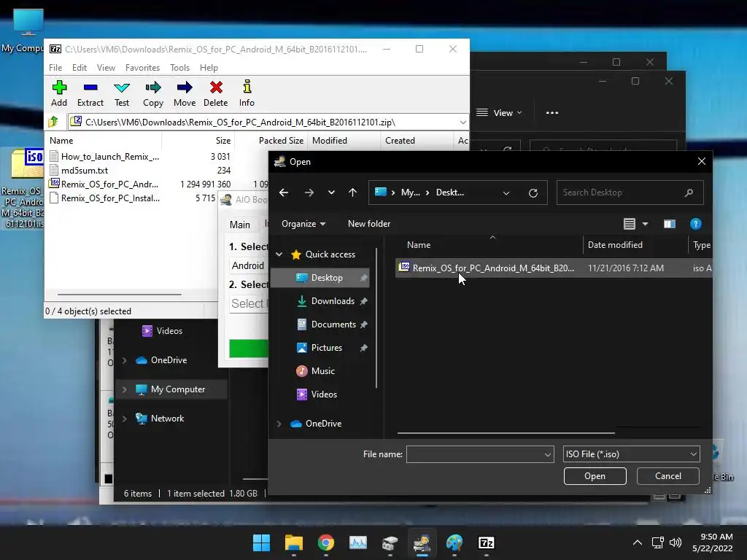Click the 7-Zip Test toolbar icon

tap(122, 87)
